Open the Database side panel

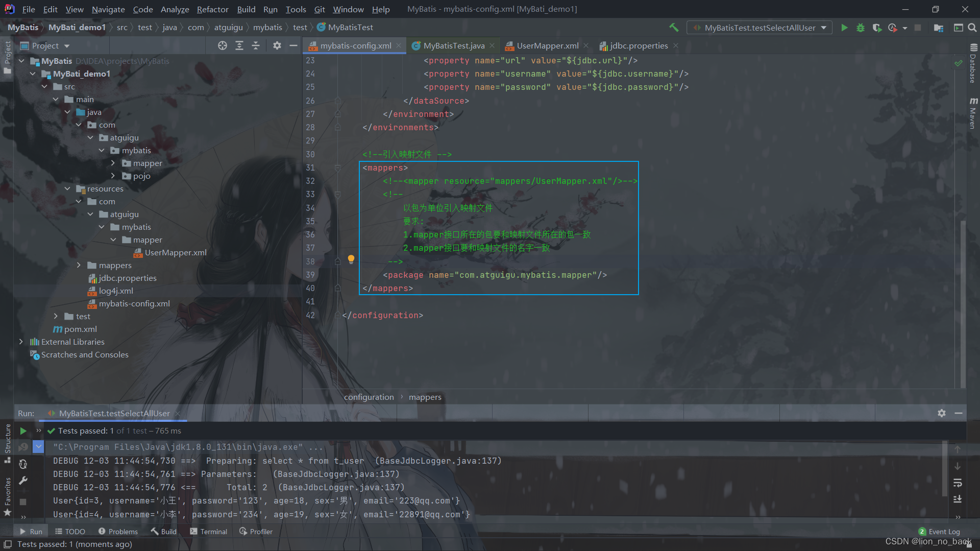click(973, 63)
